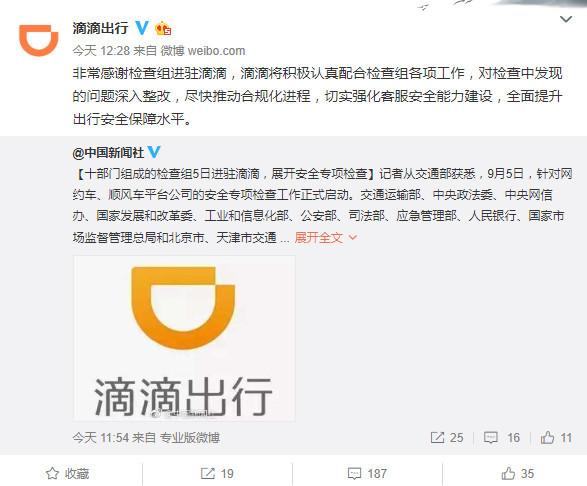Open the post options chevron menu
The height and width of the screenshot is (486, 587).
[566, 19]
